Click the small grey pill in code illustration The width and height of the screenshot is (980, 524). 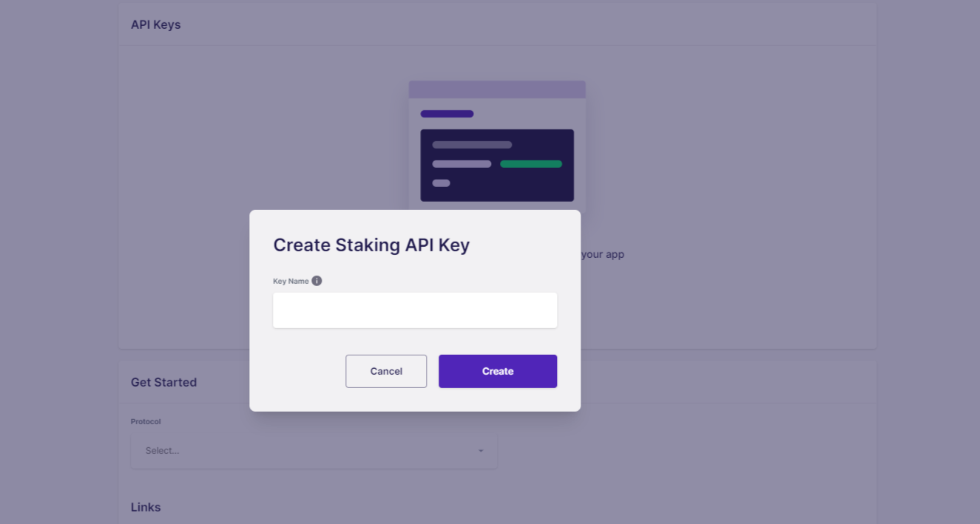tap(441, 183)
